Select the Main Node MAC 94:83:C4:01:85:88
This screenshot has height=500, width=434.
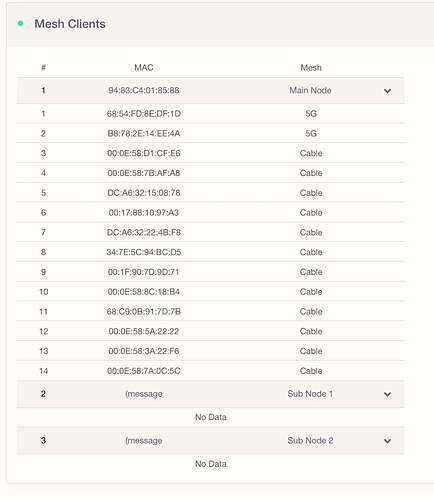click(144, 90)
